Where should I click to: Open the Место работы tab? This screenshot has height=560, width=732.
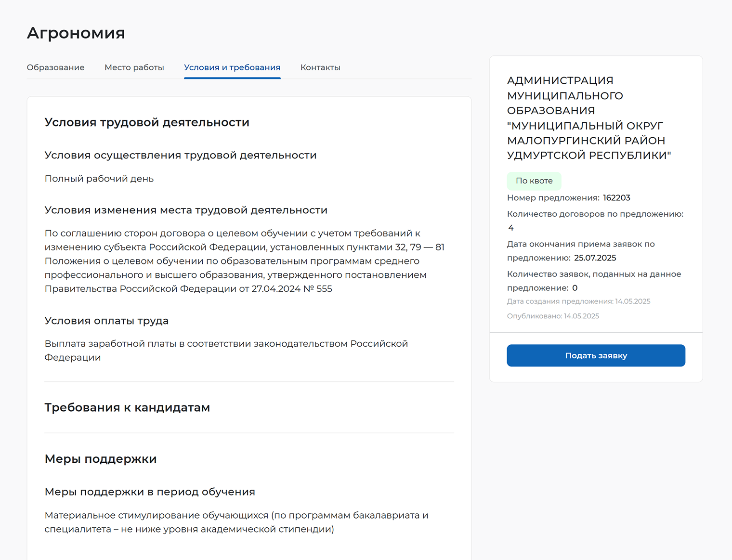[x=134, y=67]
